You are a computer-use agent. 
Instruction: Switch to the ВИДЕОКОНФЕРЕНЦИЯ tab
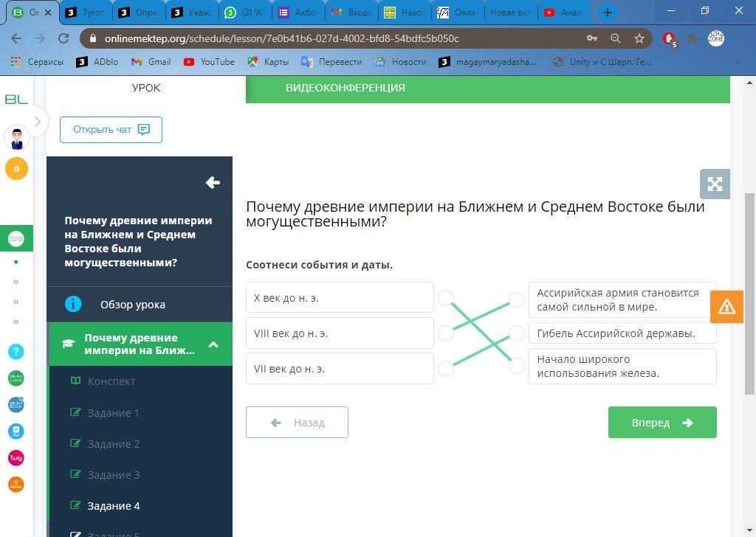pyautogui.click(x=346, y=88)
